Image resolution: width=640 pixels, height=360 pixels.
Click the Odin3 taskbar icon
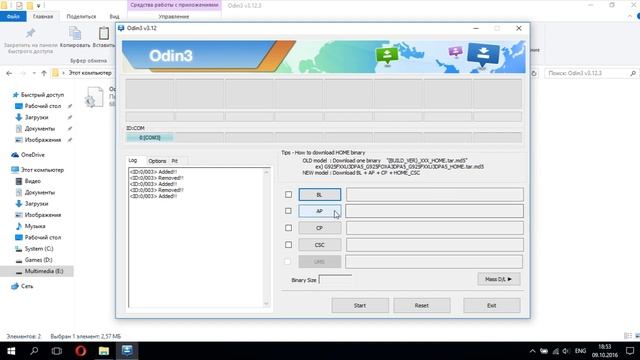tap(127, 351)
